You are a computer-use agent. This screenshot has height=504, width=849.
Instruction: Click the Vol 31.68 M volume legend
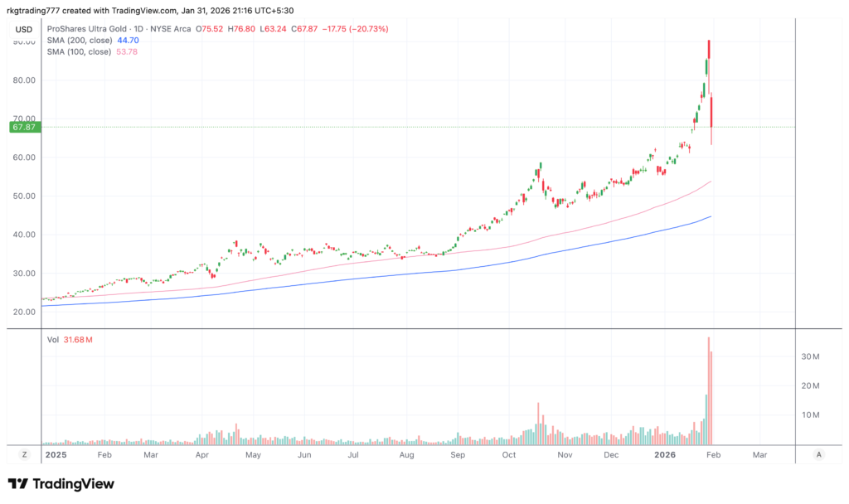[x=68, y=339]
